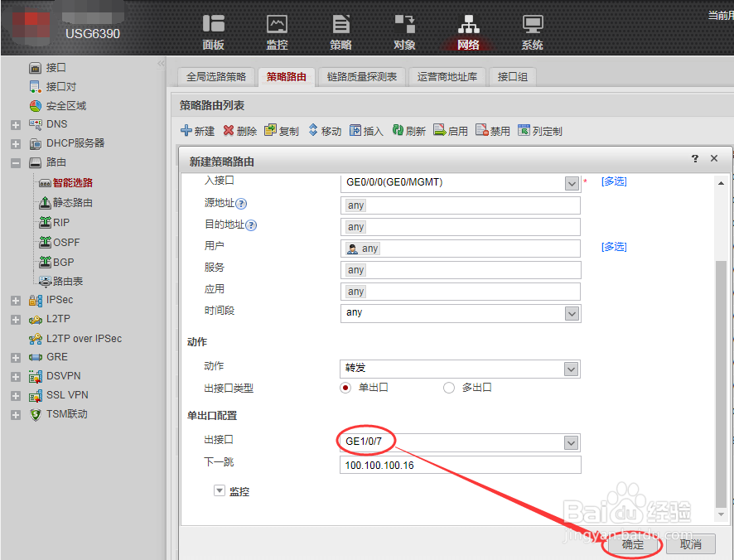
Task: Collapse the 路由 tree node
Action: coord(16,163)
